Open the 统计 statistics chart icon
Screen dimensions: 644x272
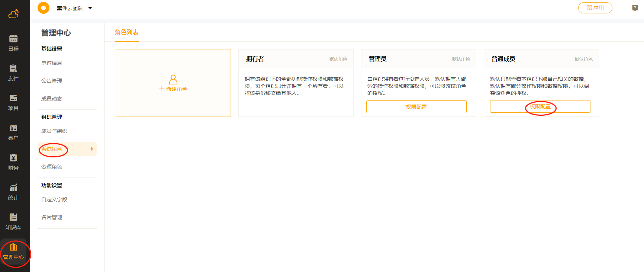click(13, 188)
